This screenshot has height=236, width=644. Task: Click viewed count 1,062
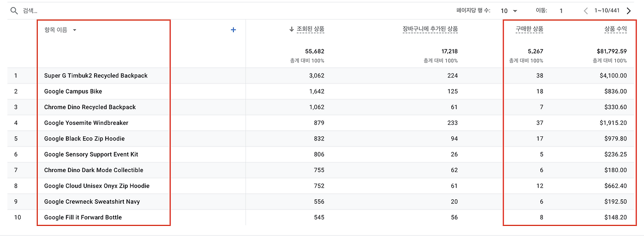317,107
